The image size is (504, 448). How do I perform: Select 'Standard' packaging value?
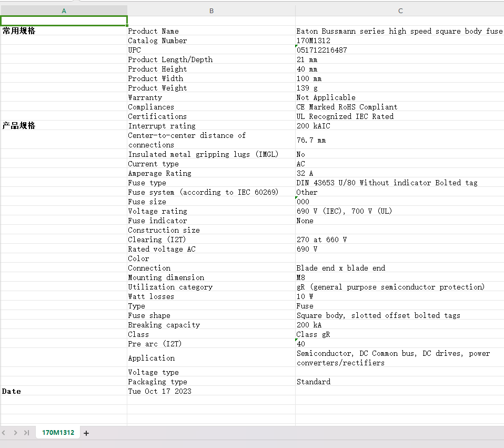399,382
